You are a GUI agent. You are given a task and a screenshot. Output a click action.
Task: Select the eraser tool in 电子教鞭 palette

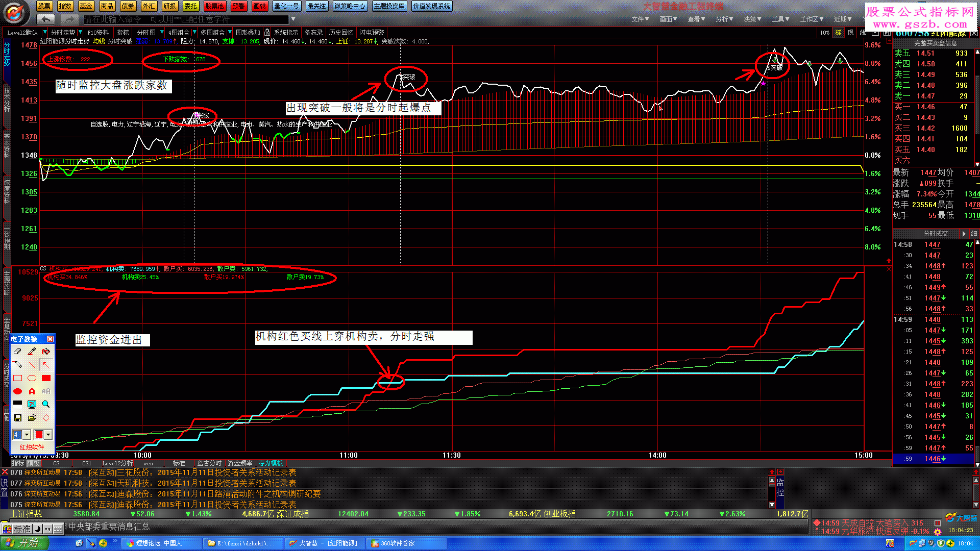pyautogui.click(x=17, y=352)
